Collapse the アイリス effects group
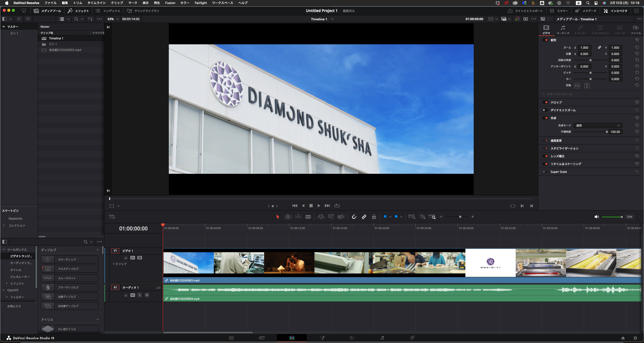 click(98, 320)
